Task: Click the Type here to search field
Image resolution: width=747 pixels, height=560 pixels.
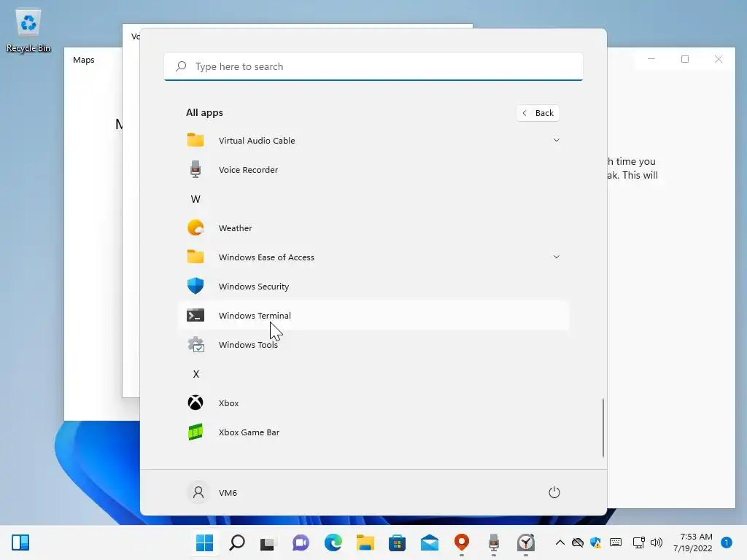Action: coord(373,66)
